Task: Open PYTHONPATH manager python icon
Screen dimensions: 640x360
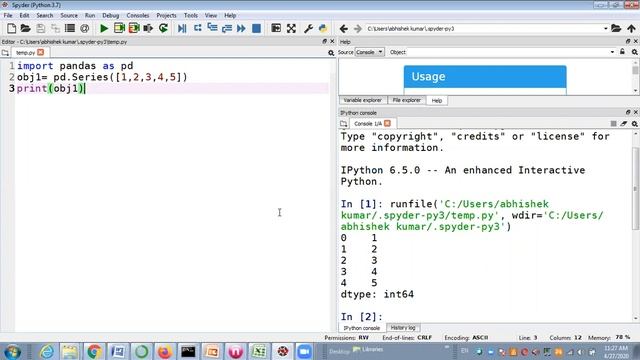Action: (x=323, y=28)
